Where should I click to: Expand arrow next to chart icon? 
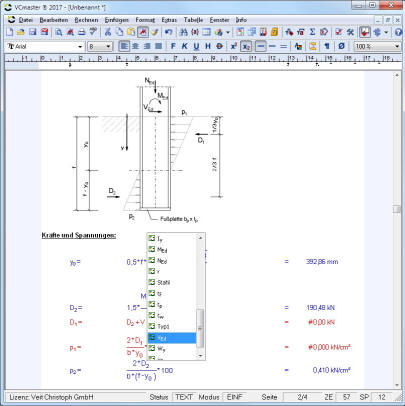(x=228, y=32)
